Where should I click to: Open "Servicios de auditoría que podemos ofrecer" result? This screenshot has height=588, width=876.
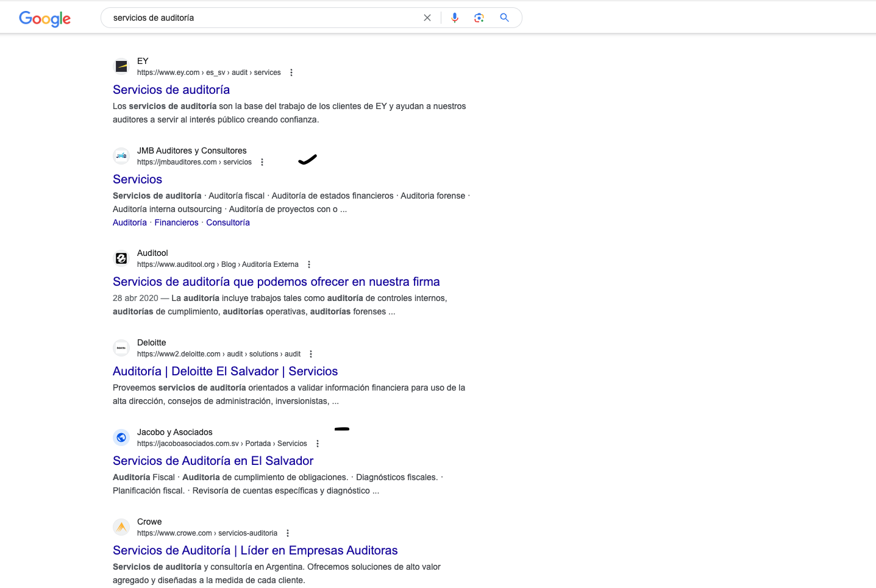coord(276,282)
